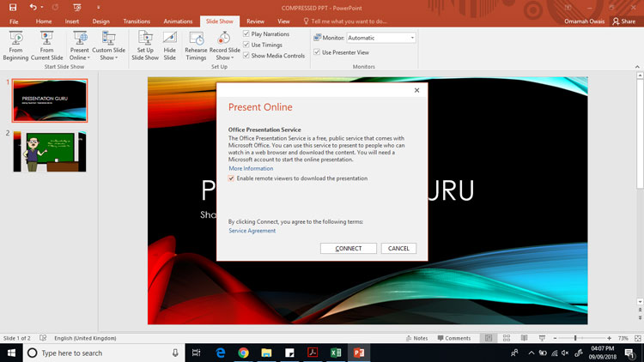Open Comments pane from status bar
The width and height of the screenshot is (644, 362).
point(454,338)
